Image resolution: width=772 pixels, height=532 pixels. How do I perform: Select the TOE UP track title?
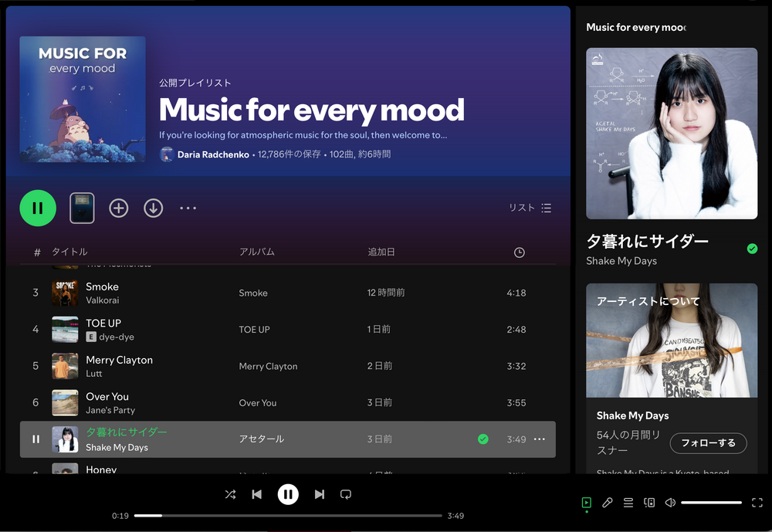103,324
